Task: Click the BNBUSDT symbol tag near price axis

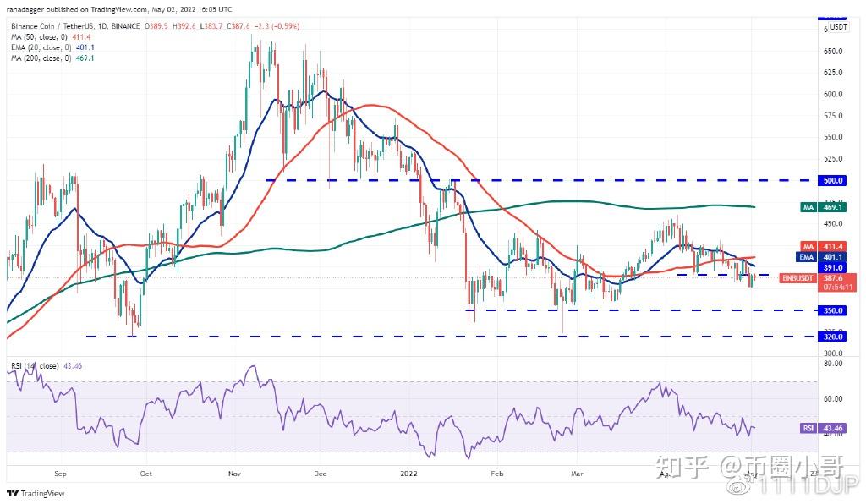Action: pos(797,278)
